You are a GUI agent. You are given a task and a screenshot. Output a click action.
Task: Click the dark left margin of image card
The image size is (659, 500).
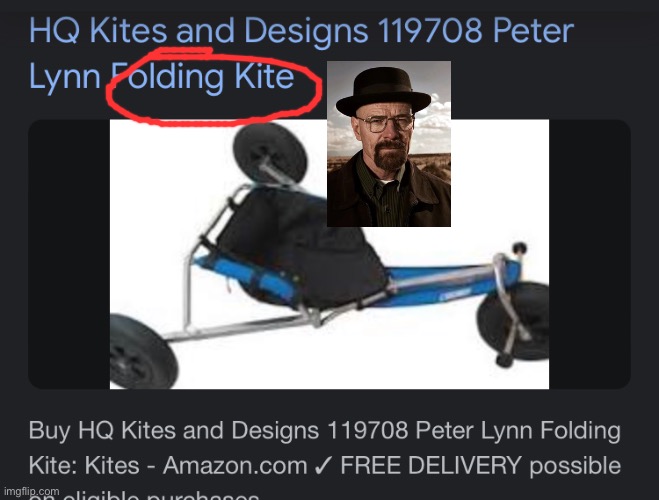point(69,254)
